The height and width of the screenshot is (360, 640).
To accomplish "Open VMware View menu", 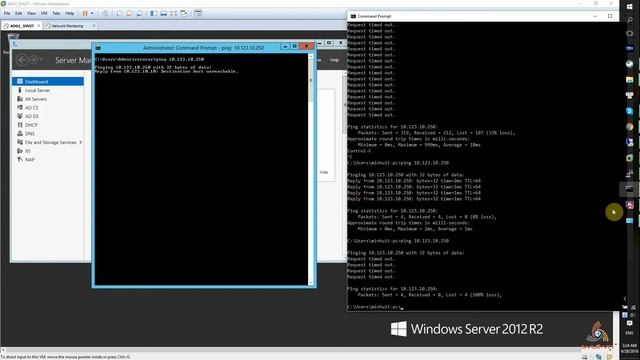I will (x=31, y=13).
